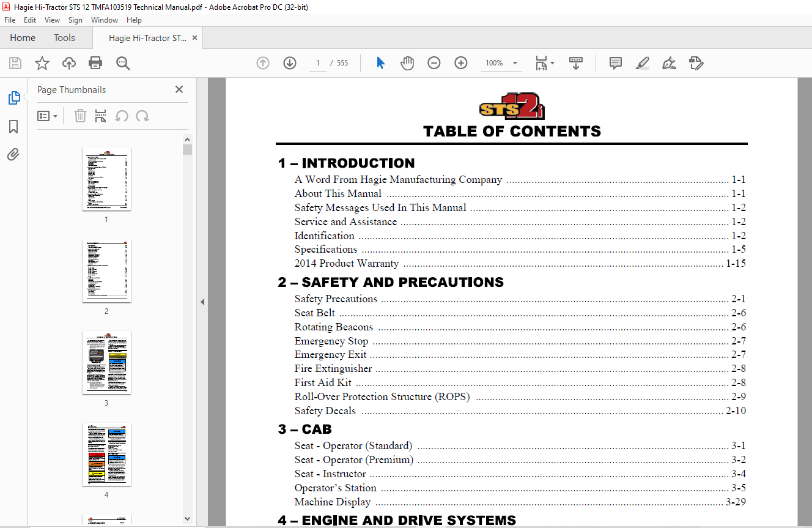Delete the selected page with trash icon

[x=80, y=116]
